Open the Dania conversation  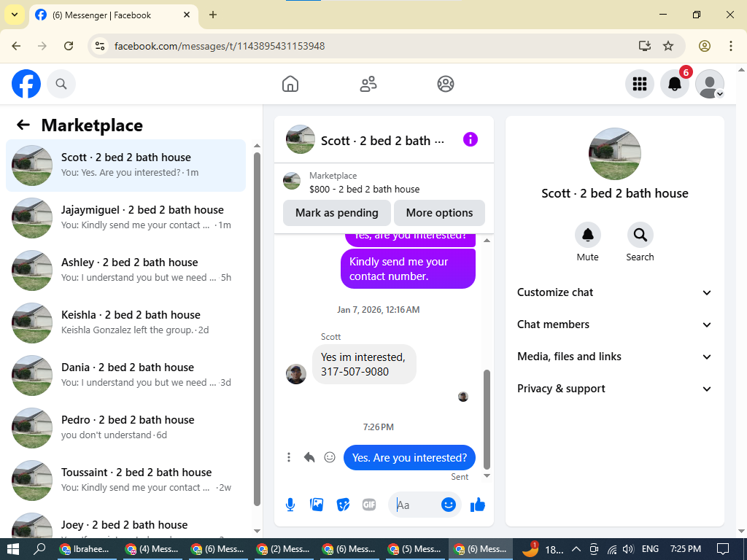(x=125, y=375)
